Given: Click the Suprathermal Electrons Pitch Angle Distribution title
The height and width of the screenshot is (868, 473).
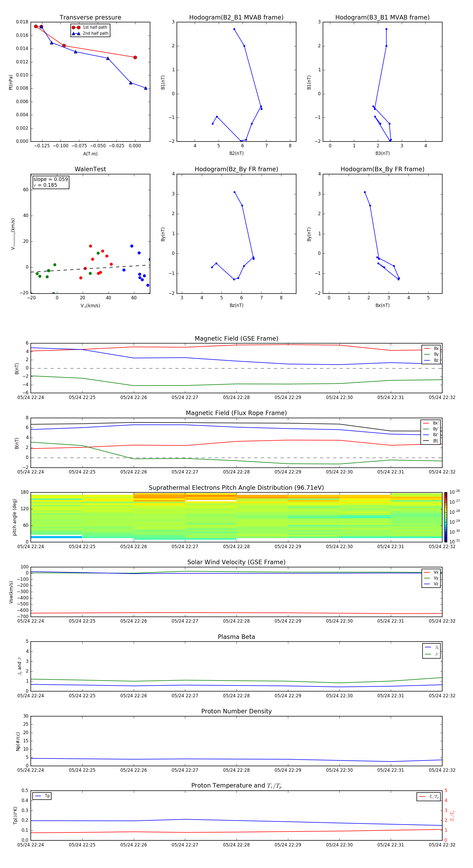Looking at the screenshot, I should click(x=236, y=488).
